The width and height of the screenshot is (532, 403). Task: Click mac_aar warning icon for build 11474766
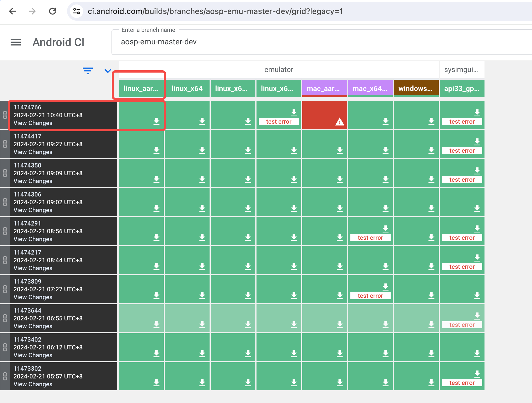tap(340, 122)
